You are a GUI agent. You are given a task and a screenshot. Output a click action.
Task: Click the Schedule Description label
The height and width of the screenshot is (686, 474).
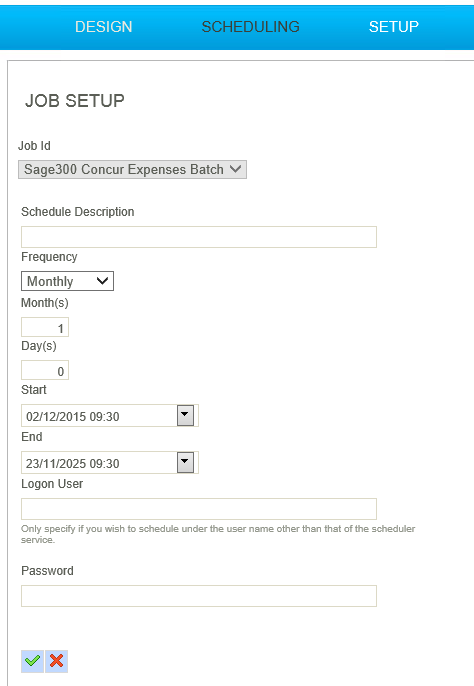77,212
